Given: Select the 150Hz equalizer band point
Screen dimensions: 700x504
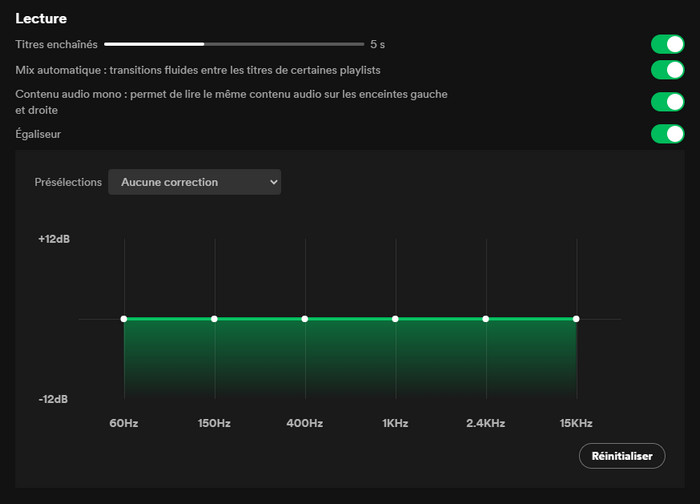Looking at the screenshot, I should [214, 319].
